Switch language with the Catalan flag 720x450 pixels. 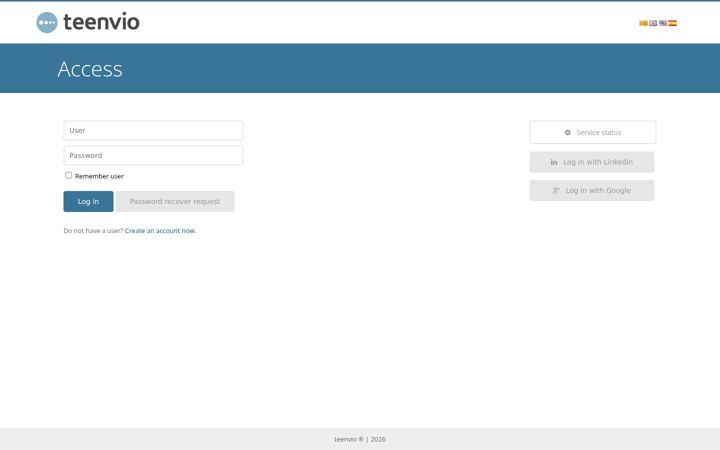[x=643, y=23]
